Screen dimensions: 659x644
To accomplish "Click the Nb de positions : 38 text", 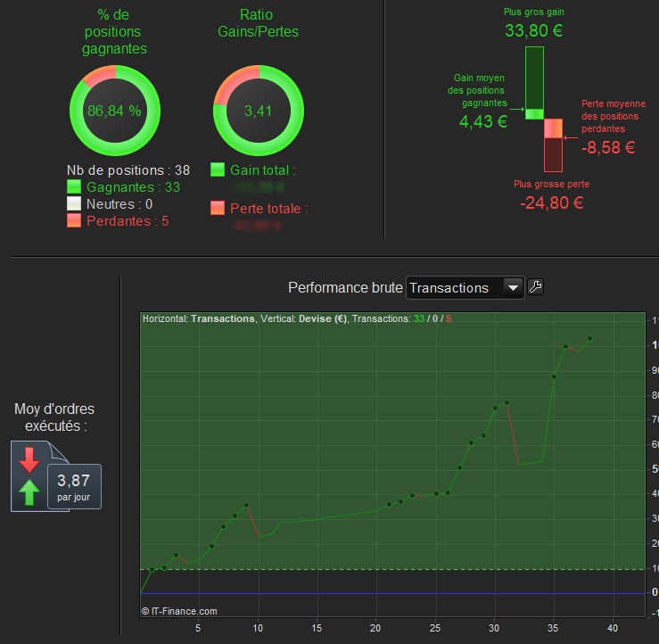I will point(128,170).
